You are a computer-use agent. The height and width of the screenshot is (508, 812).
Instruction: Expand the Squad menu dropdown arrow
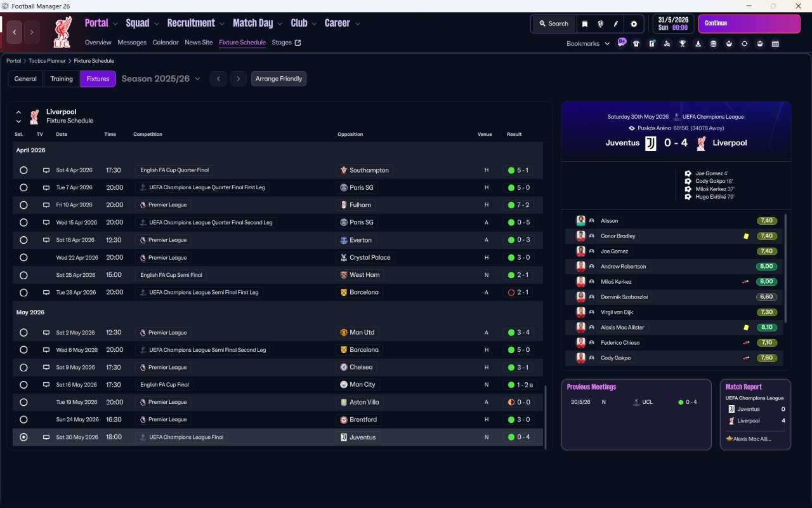(157, 23)
